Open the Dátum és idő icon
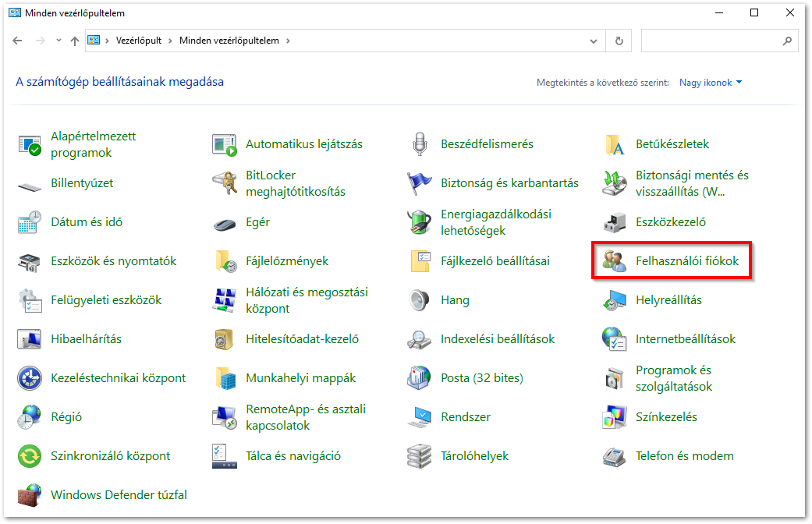The width and height of the screenshot is (812, 524). (30, 222)
